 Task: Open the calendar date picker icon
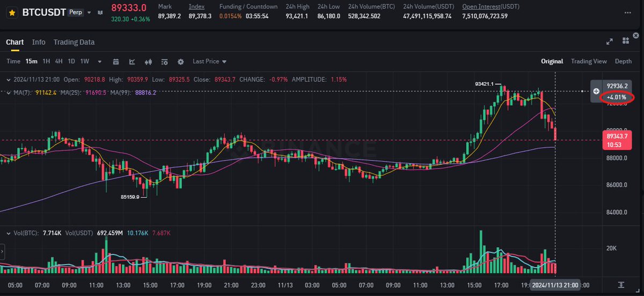[115, 62]
